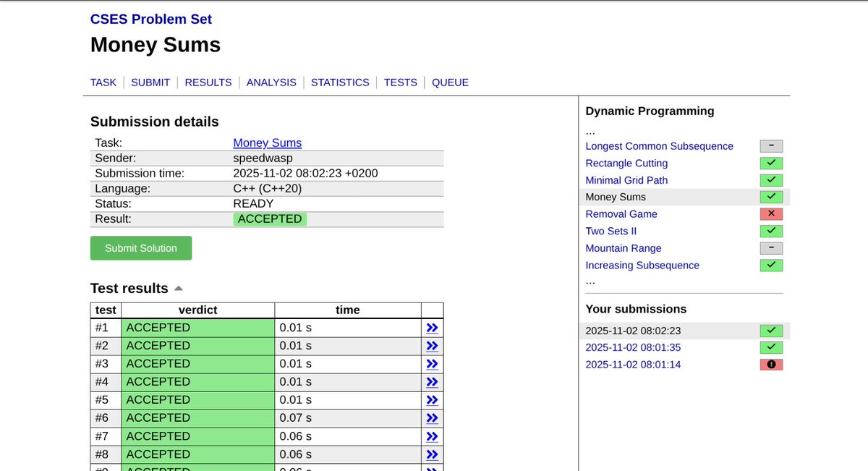Click the time column header
Viewport: 868px width, 471px height.
click(348, 310)
